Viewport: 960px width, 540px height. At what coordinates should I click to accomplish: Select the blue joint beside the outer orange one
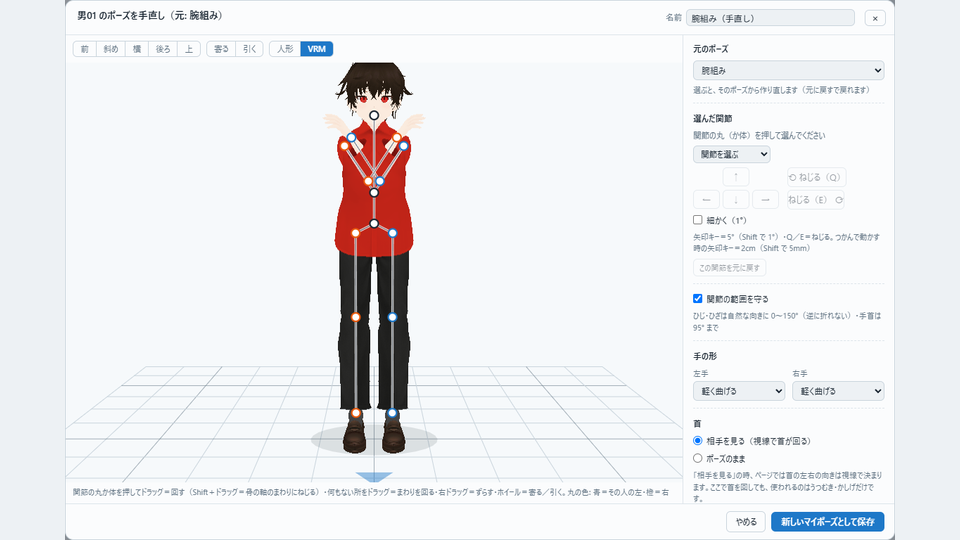point(351,138)
